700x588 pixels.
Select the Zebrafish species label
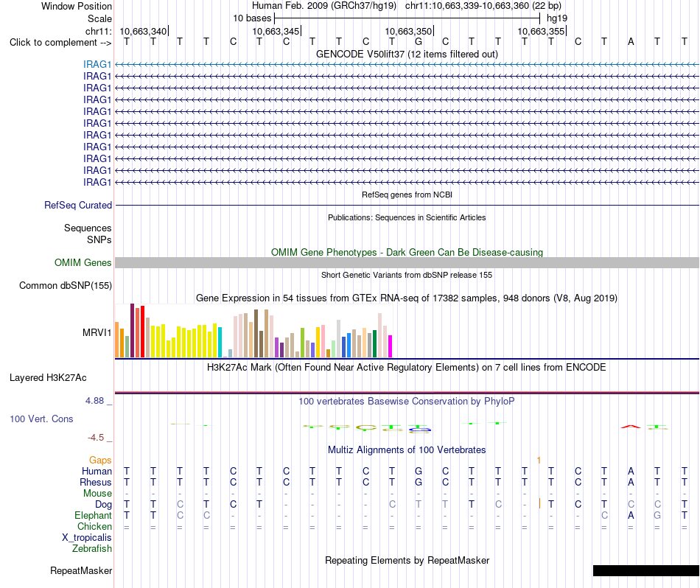pyautogui.click(x=92, y=548)
